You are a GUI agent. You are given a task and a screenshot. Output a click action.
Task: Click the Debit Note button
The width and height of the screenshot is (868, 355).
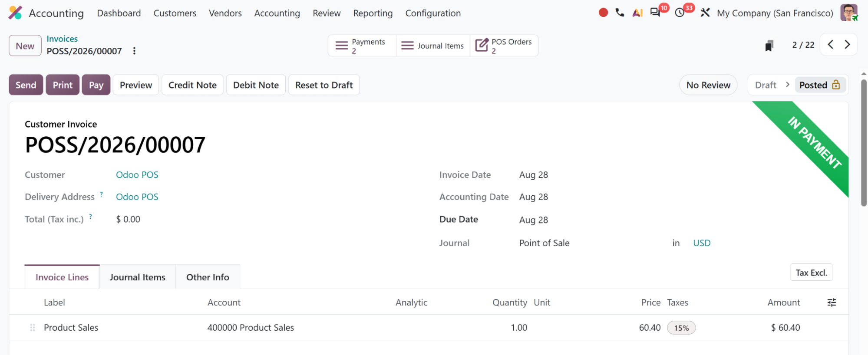tap(256, 85)
